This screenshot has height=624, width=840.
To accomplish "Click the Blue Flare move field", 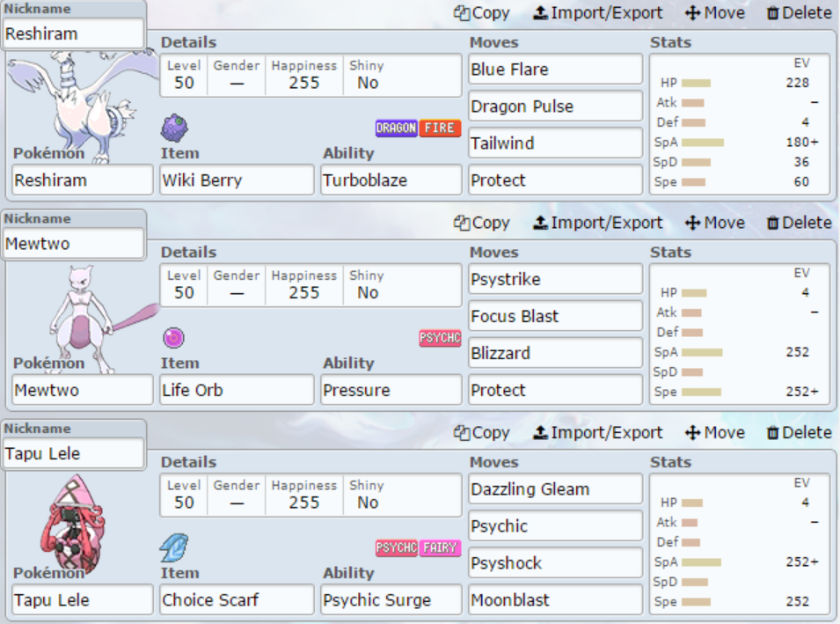I will click(x=556, y=70).
